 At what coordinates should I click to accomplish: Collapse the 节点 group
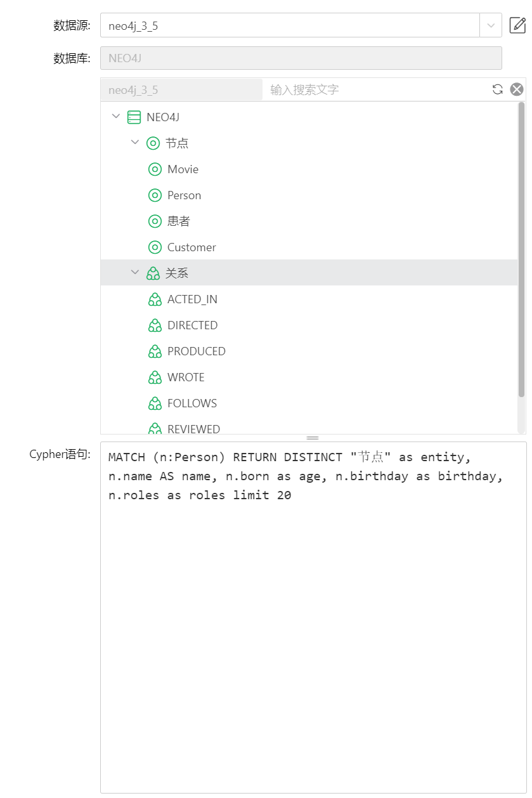[x=134, y=143]
